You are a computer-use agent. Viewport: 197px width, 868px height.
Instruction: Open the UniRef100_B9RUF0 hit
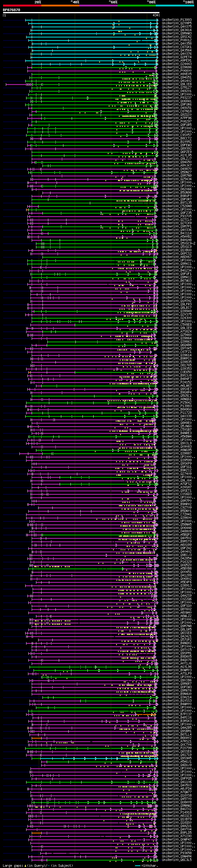[177, 196]
